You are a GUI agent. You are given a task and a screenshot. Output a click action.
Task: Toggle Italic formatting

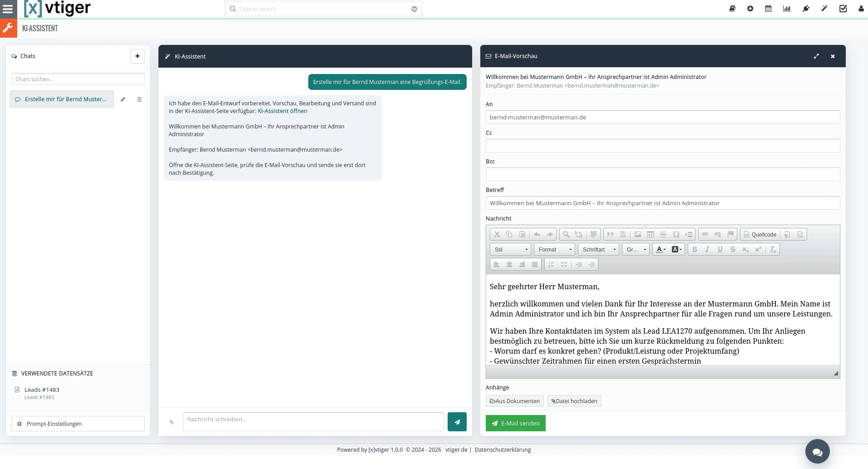[x=707, y=250]
